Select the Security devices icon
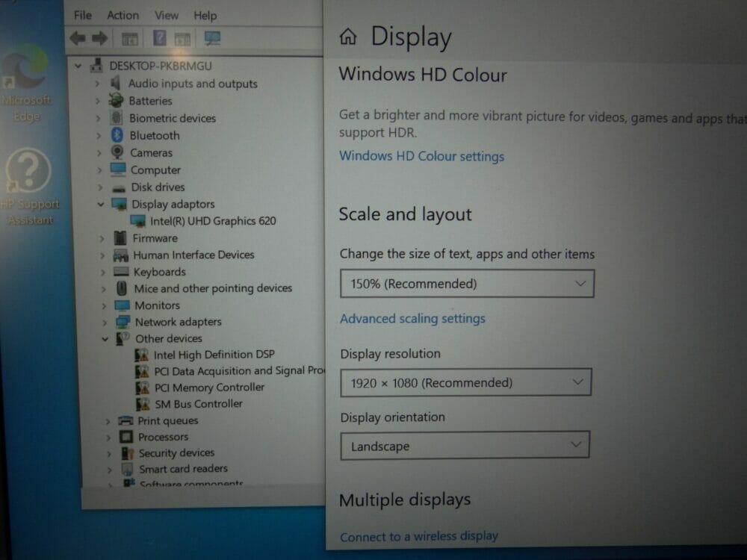 (127, 453)
